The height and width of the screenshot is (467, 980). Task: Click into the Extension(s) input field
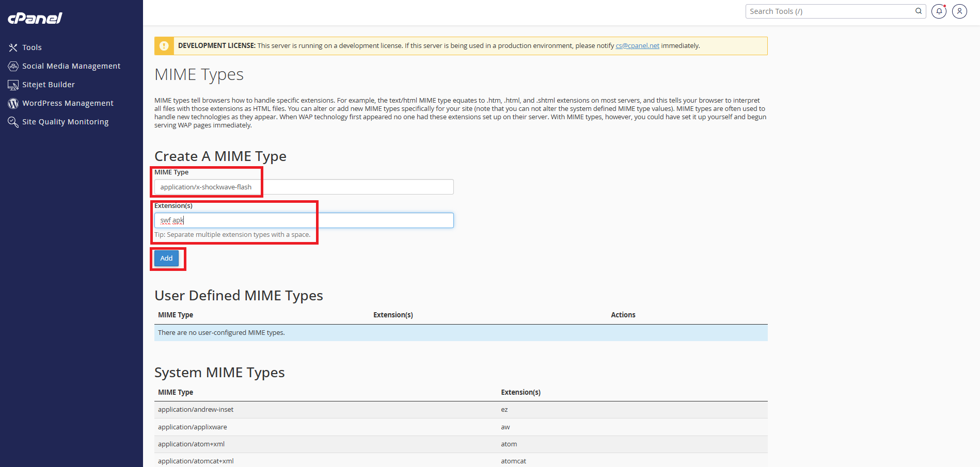(304, 220)
